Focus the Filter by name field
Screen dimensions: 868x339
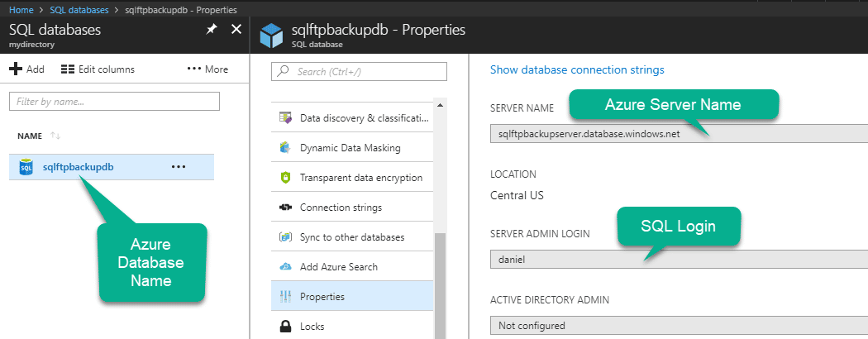115,102
